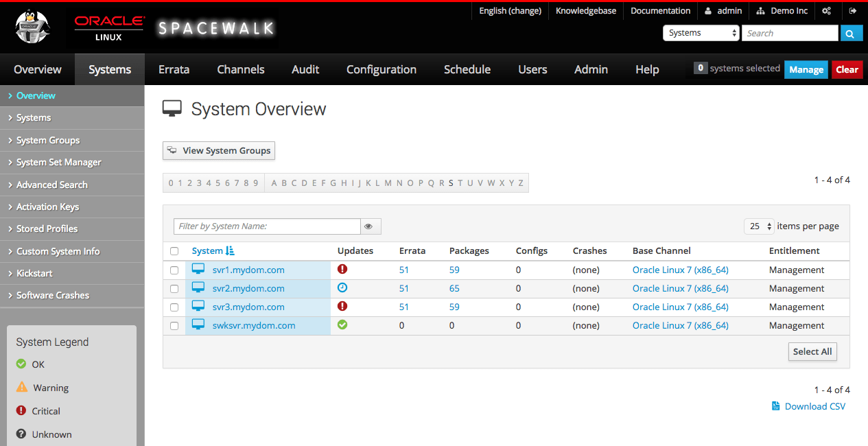The width and height of the screenshot is (868, 446).
Task: Click the Unknown legend question icon
Action: tap(21, 434)
